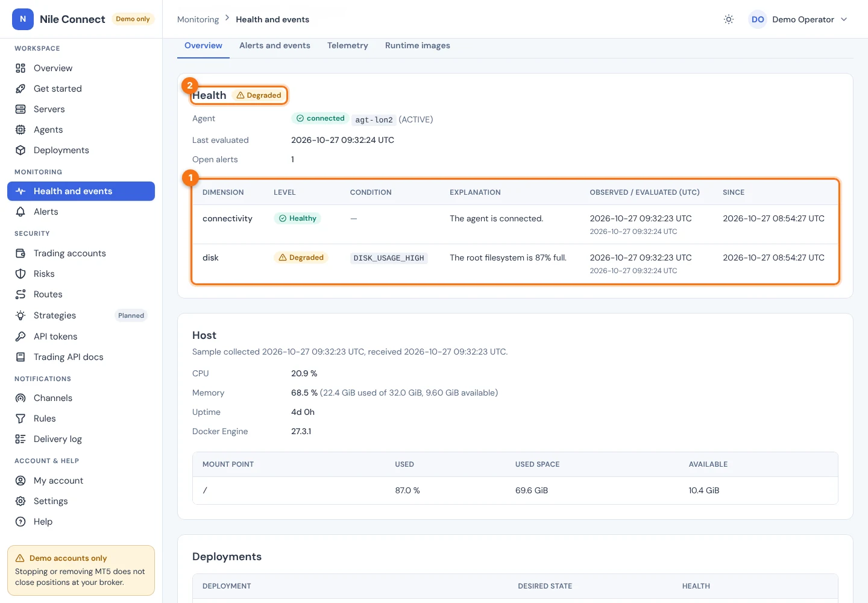
Task: Select the Servers icon in sidebar
Action: (20, 109)
